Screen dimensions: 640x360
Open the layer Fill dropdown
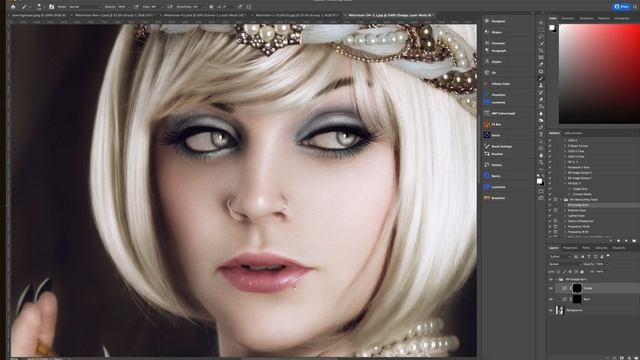(x=601, y=271)
